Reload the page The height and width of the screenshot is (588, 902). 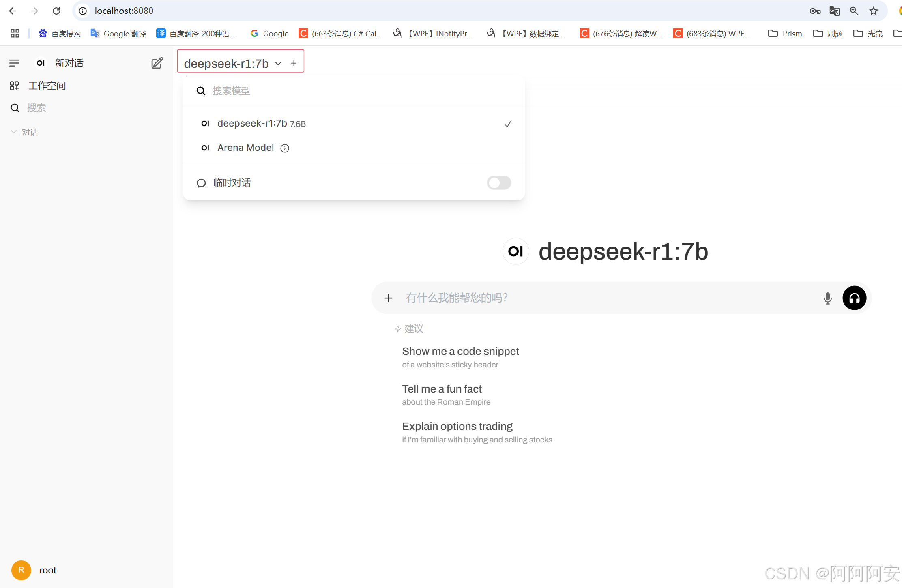[56, 11]
